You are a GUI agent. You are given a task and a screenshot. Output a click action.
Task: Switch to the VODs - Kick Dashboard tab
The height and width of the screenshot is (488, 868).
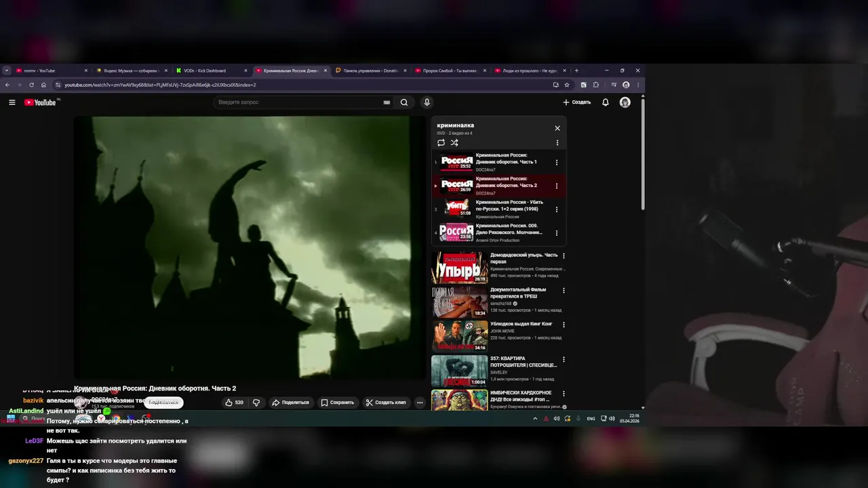[x=210, y=70]
